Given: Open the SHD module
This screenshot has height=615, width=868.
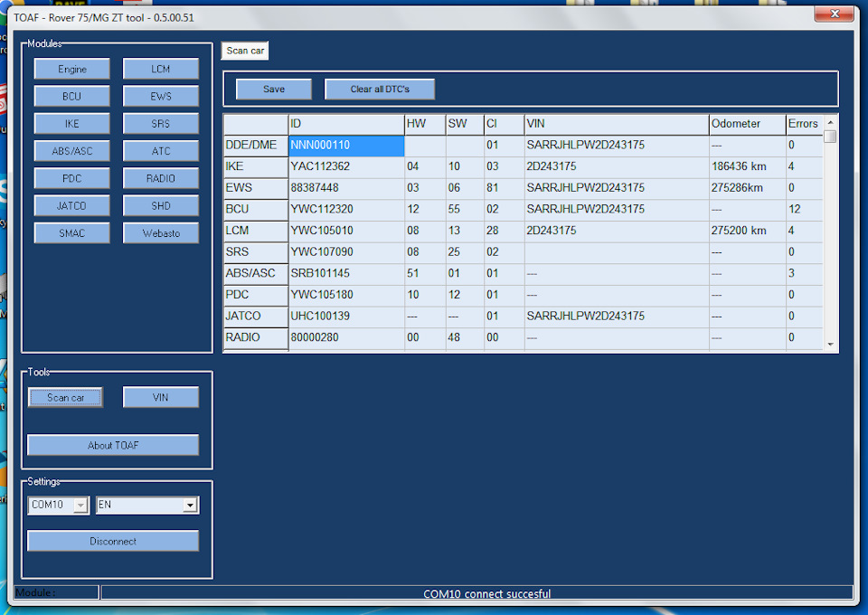Looking at the screenshot, I should point(161,206).
